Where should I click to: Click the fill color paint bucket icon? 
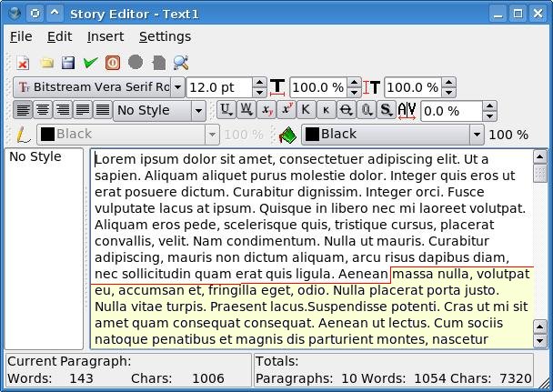click(288, 135)
